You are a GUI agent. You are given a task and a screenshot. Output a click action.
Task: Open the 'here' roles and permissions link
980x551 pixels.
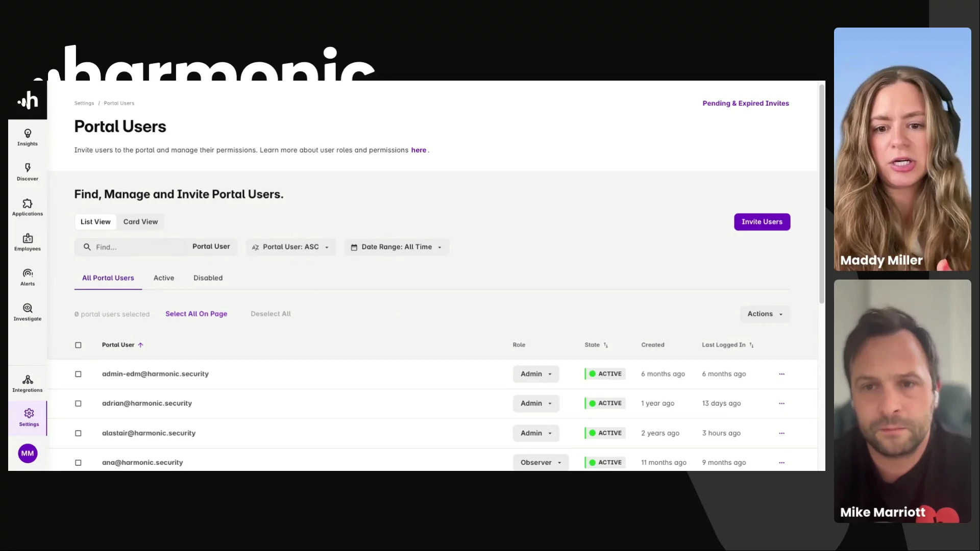(x=419, y=150)
